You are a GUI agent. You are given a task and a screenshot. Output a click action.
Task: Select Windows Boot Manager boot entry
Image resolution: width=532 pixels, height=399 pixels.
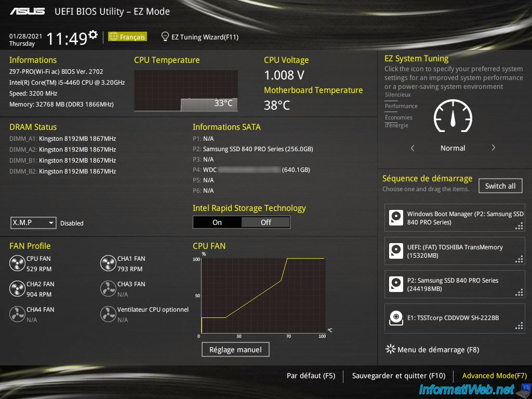click(x=455, y=218)
